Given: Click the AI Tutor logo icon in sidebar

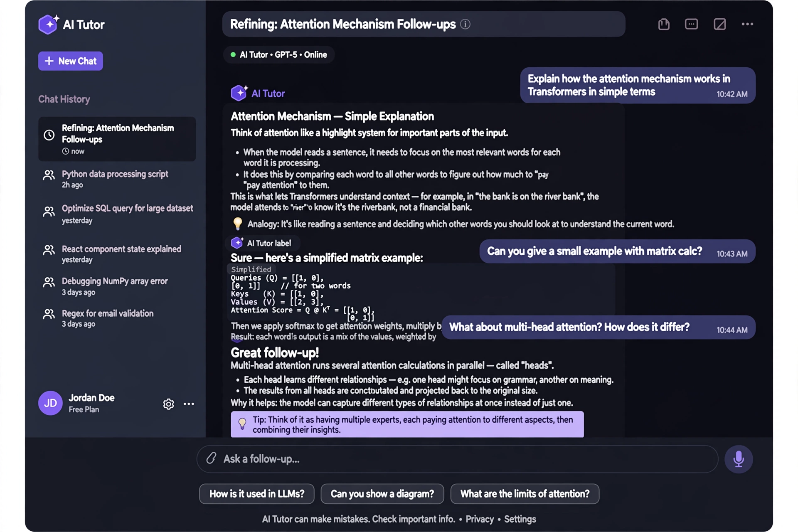Looking at the screenshot, I should pyautogui.click(x=49, y=25).
